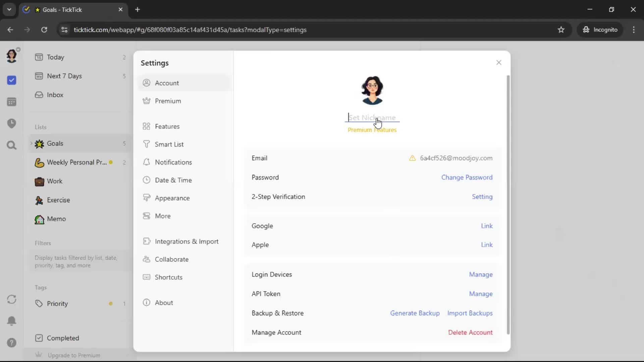Close the Settings dialog with the X
The width and height of the screenshot is (644, 362).
(x=498, y=63)
